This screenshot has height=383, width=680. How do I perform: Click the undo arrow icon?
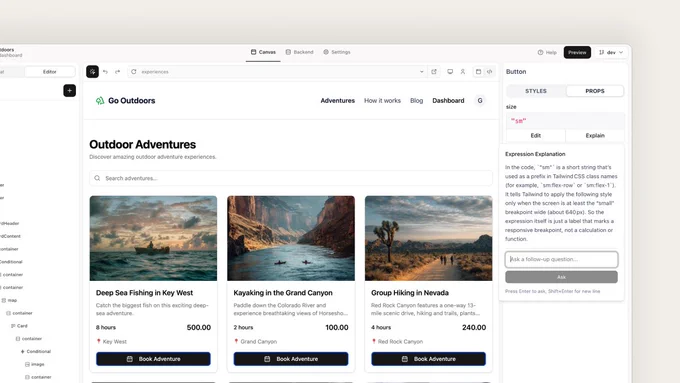(105, 72)
